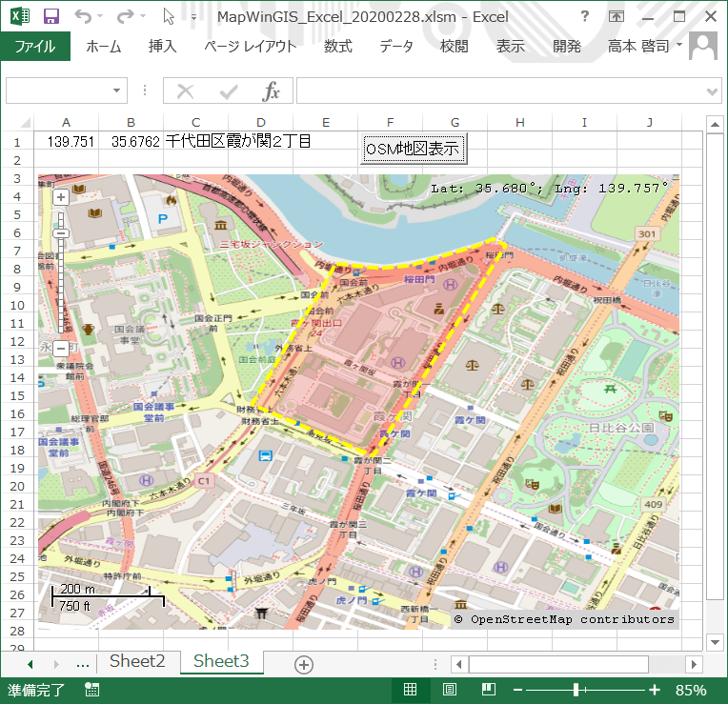
Task: Switch to the 校閲 tab
Action: [455, 46]
